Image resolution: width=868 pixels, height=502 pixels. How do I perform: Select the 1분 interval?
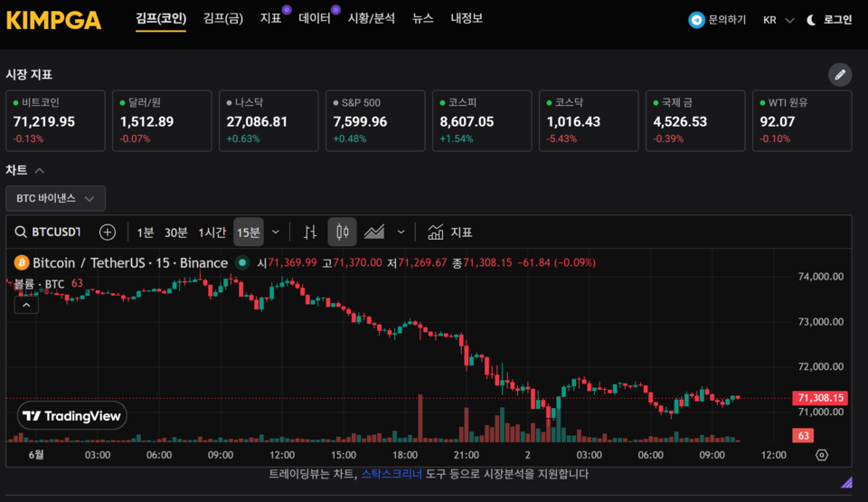point(145,232)
